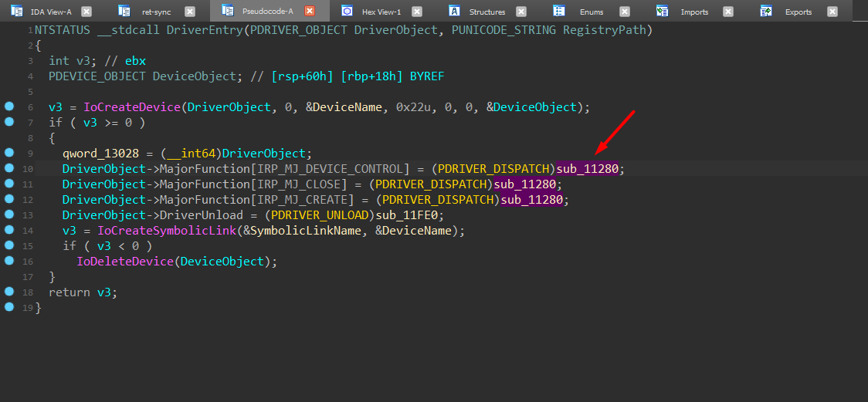Switch to the Imports tab label
The image size is (868, 402).
tap(694, 12)
